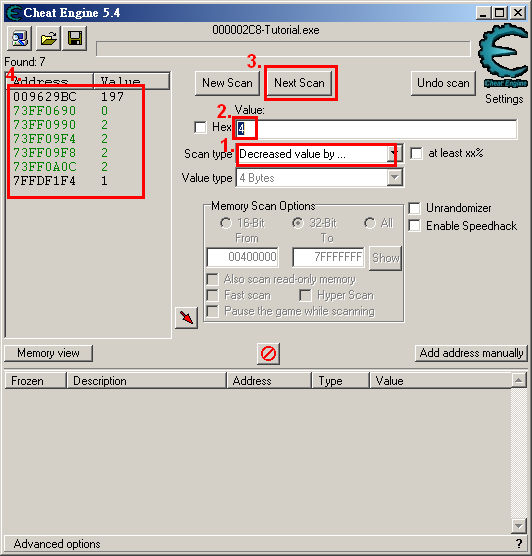Open Settings
Viewport: 532px width, 556px height.
tap(504, 99)
